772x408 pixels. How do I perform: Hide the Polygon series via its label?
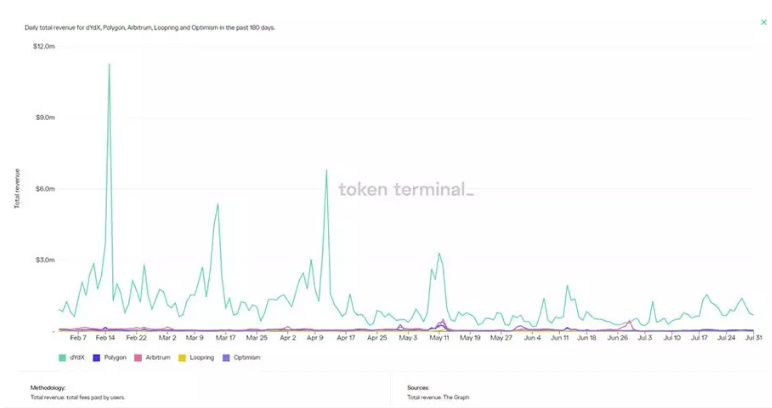pos(114,357)
